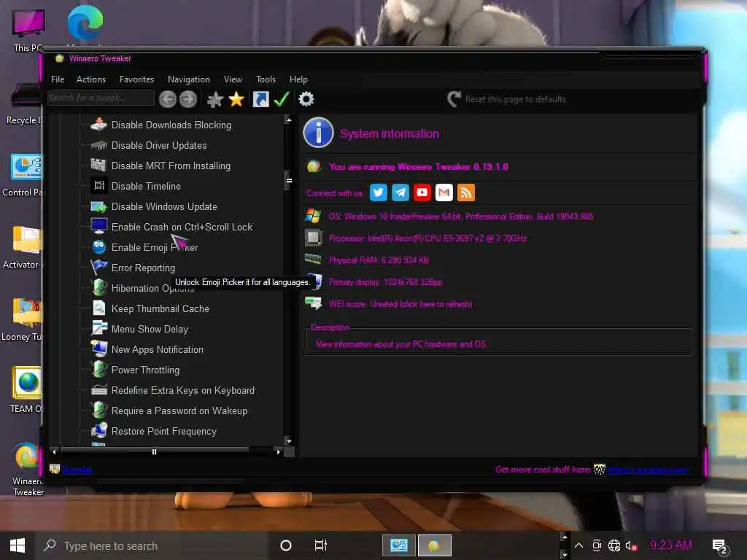This screenshot has width=747, height=560.
Task: Select Power Throttling tweak
Action: click(145, 370)
